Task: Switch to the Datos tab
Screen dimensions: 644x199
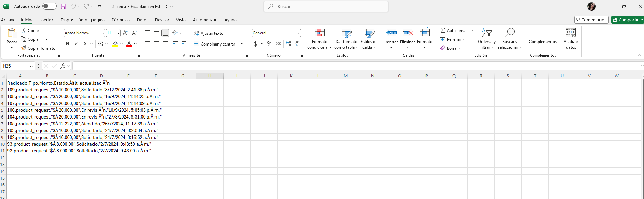Action: coord(143,20)
